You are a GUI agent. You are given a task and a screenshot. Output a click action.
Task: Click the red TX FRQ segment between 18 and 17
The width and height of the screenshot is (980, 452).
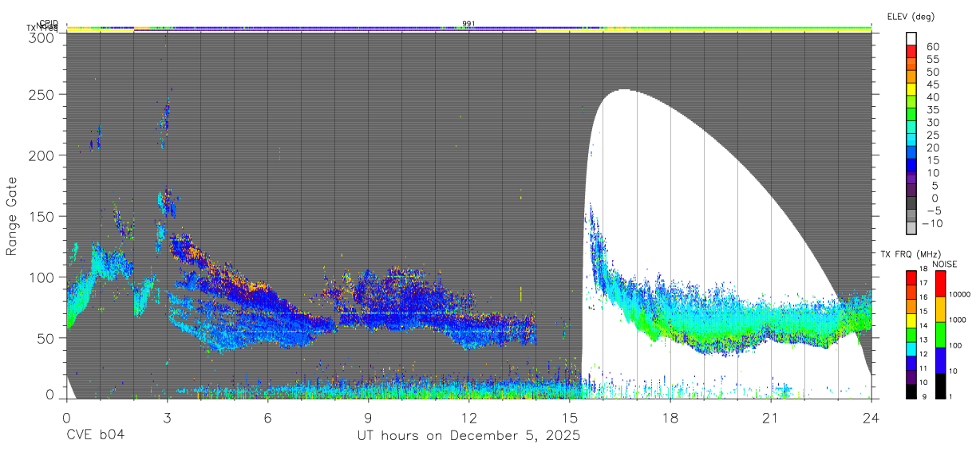click(x=911, y=278)
